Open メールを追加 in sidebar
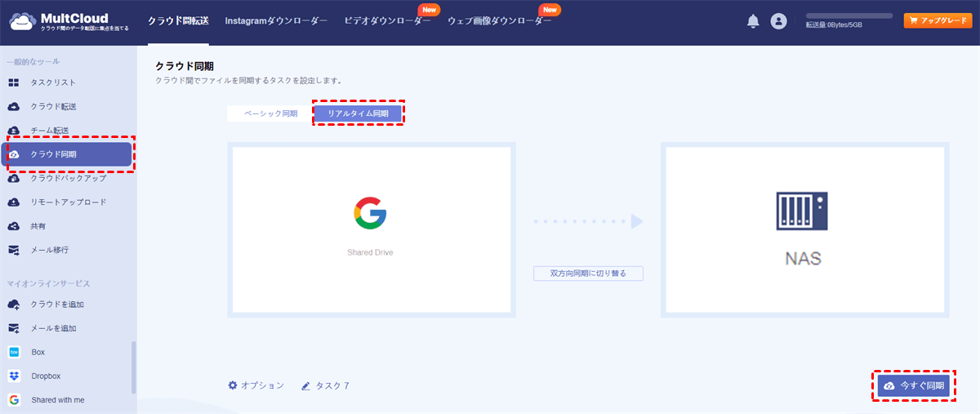Viewport: 980px width, 414px height. [x=53, y=328]
